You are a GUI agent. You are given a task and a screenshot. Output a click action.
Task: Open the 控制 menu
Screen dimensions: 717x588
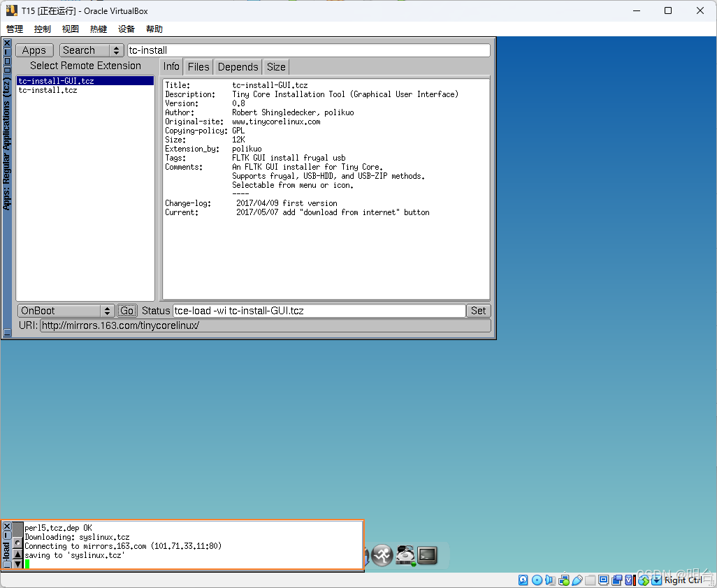tap(43, 29)
